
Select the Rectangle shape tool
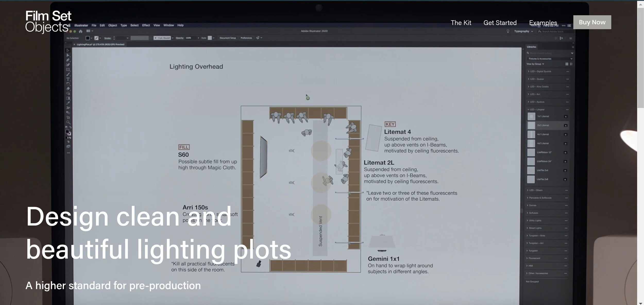point(68,69)
